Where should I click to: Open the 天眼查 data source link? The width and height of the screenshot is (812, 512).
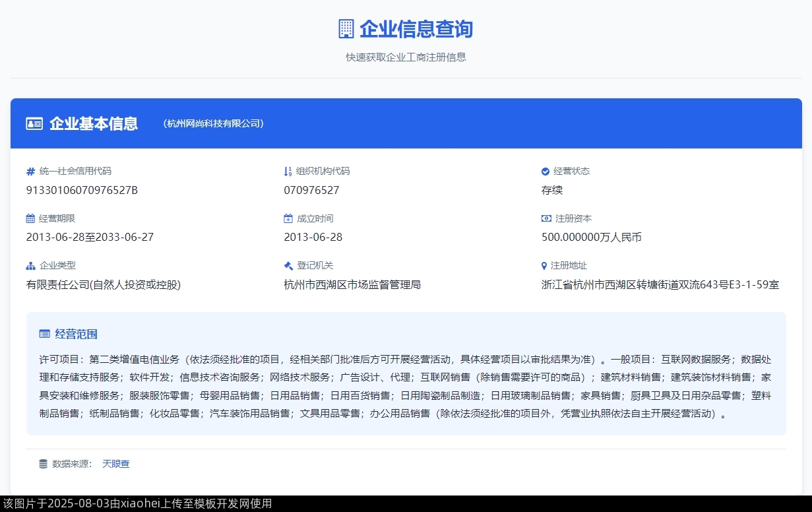116,464
